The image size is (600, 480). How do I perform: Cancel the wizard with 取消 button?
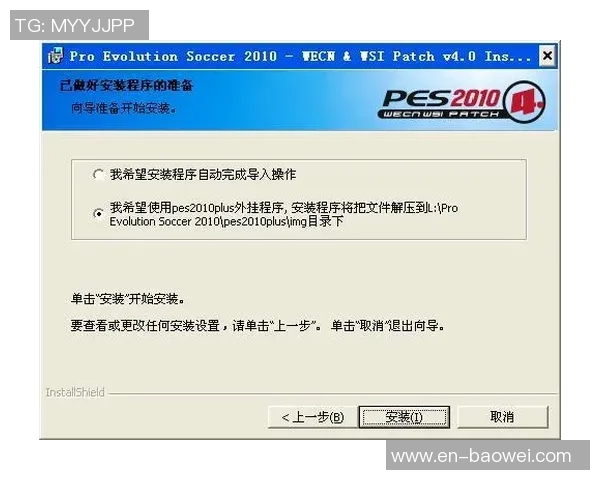502,417
